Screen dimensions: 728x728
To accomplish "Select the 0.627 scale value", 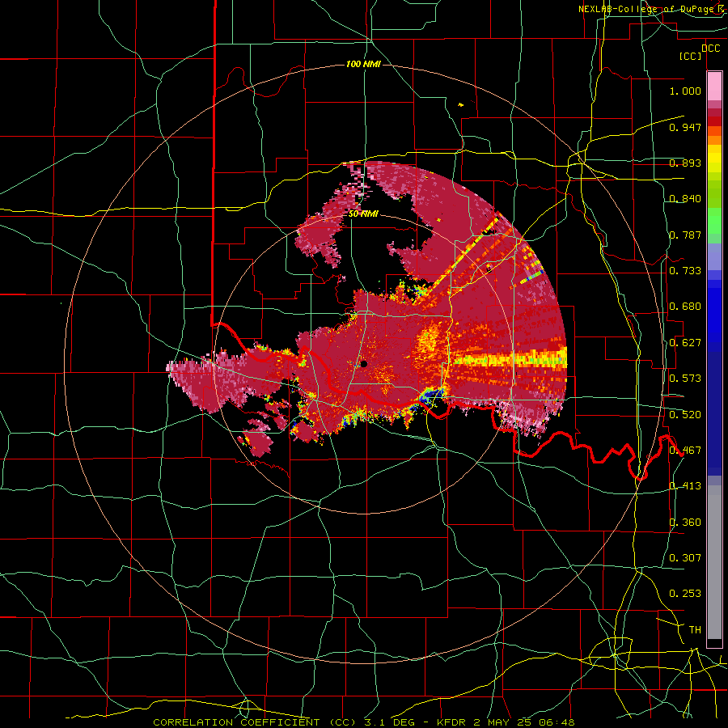I will pyautogui.click(x=685, y=343).
